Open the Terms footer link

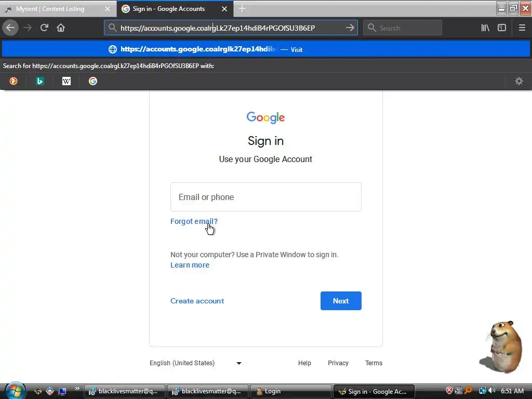point(374,363)
